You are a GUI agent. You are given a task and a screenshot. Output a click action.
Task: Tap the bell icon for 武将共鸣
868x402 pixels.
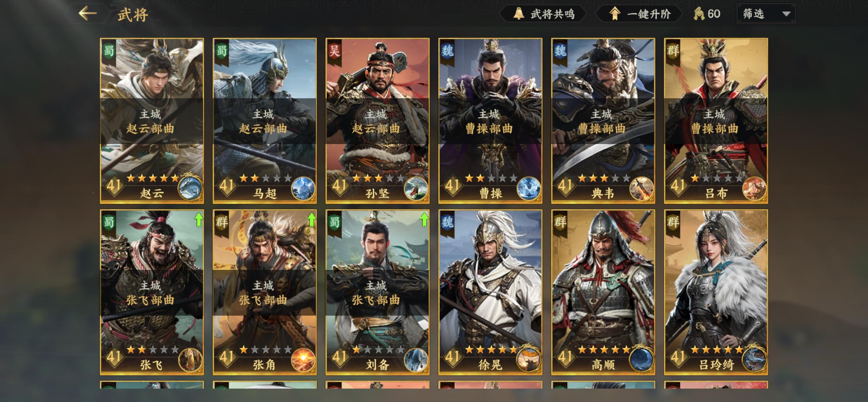tap(519, 14)
